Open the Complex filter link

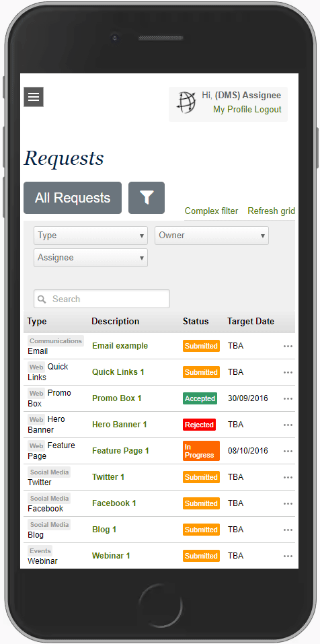click(x=211, y=211)
